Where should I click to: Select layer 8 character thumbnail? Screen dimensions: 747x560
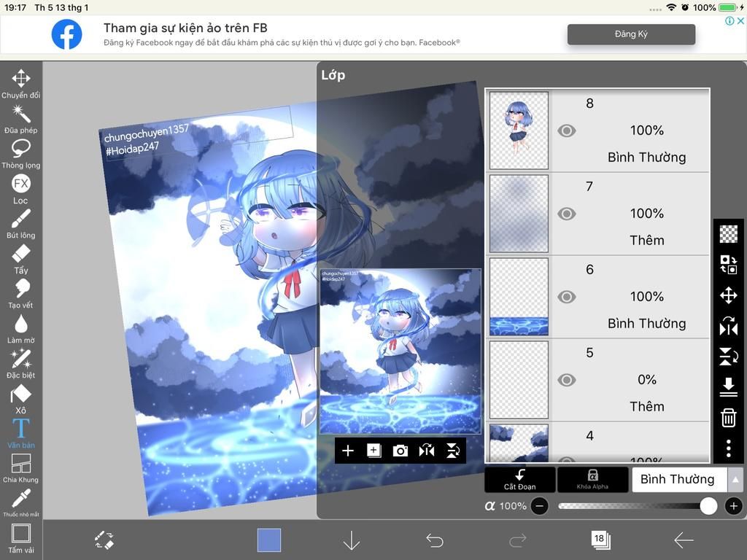tap(519, 131)
